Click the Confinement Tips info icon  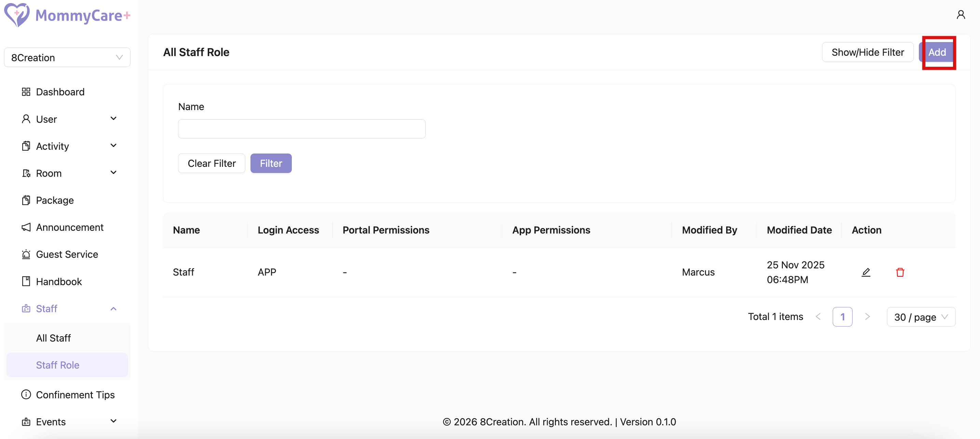[26, 395]
